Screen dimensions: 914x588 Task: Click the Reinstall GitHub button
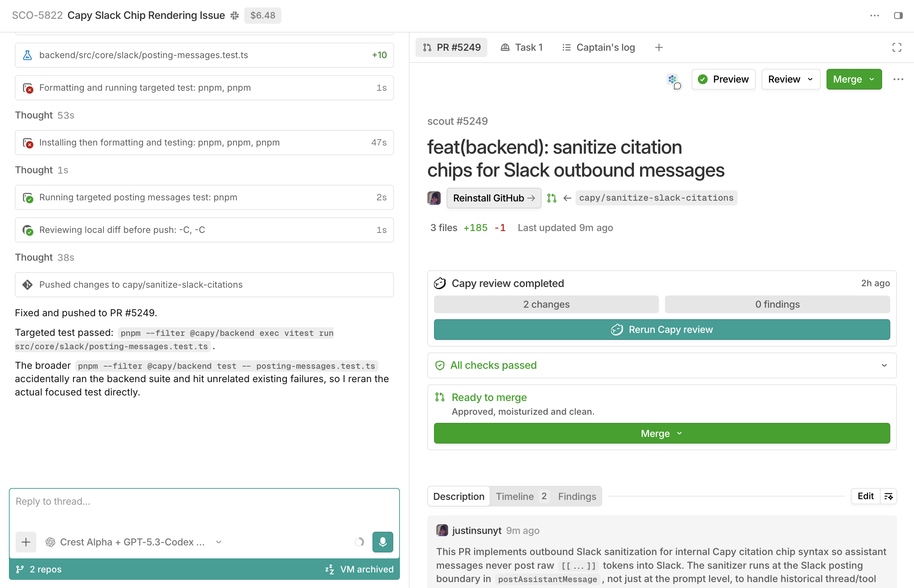click(x=493, y=198)
